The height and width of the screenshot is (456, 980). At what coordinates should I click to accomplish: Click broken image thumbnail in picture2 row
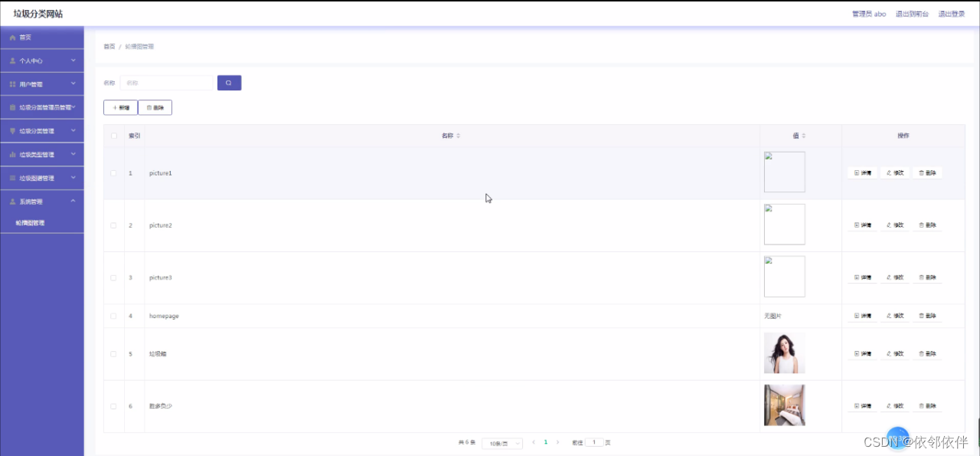click(x=785, y=225)
